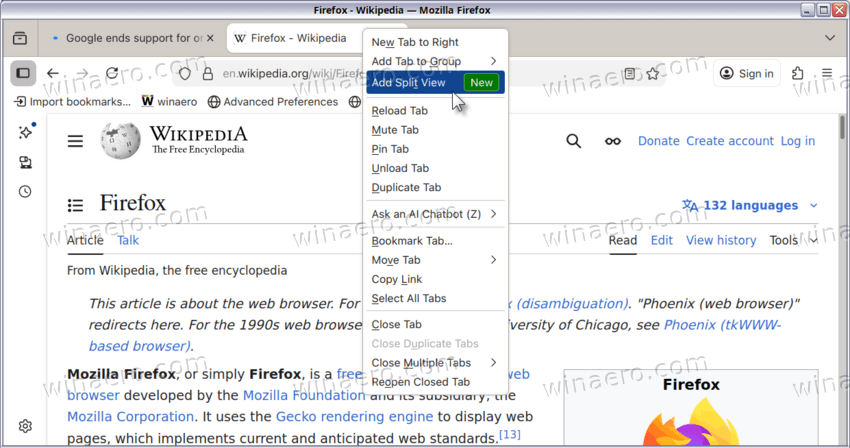Click the Wikipedia globe logo
The height and width of the screenshot is (448, 850).
(x=120, y=140)
